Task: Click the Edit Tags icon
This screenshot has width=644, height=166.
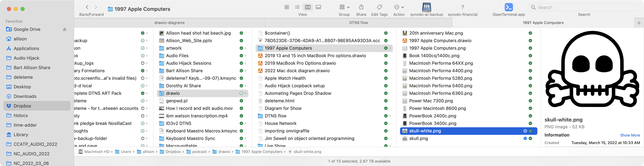Action: [379, 7]
